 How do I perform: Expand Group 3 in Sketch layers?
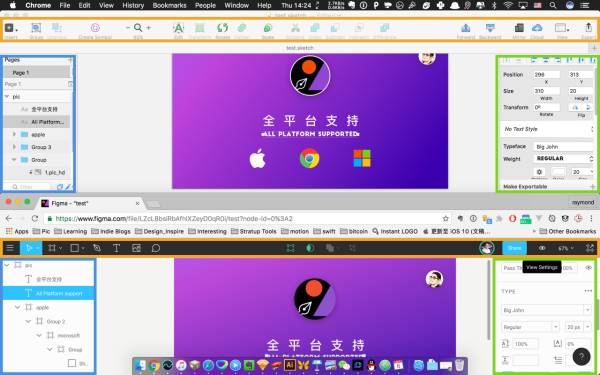tap(14, 147)
